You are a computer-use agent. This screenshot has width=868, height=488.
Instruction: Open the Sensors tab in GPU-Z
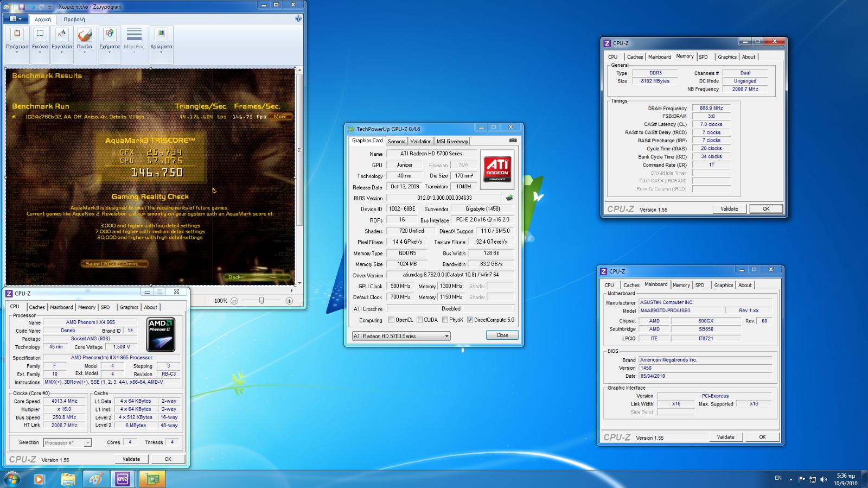(x=397, y=141)
